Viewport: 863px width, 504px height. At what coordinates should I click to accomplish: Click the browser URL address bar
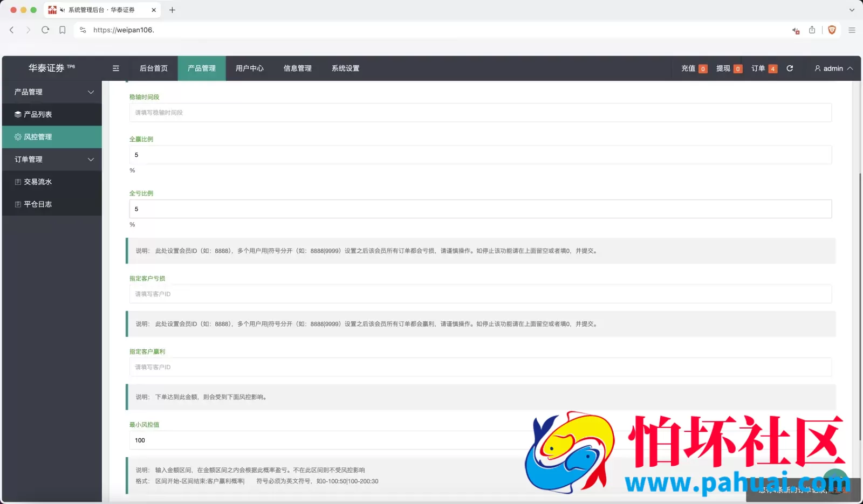pyautogui.click(x=432, y=30)
